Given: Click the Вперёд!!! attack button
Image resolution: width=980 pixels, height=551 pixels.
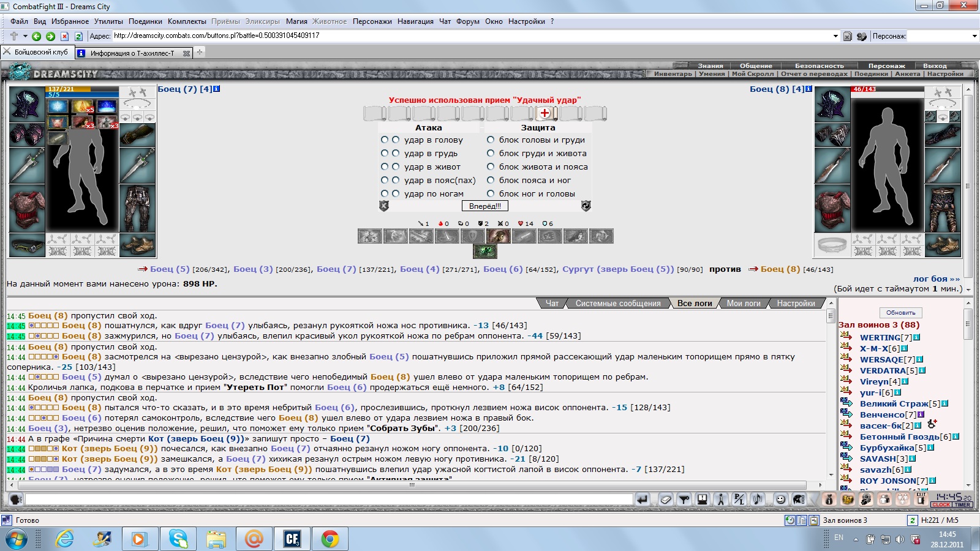Looking at the screenshot, I should 485,206.
